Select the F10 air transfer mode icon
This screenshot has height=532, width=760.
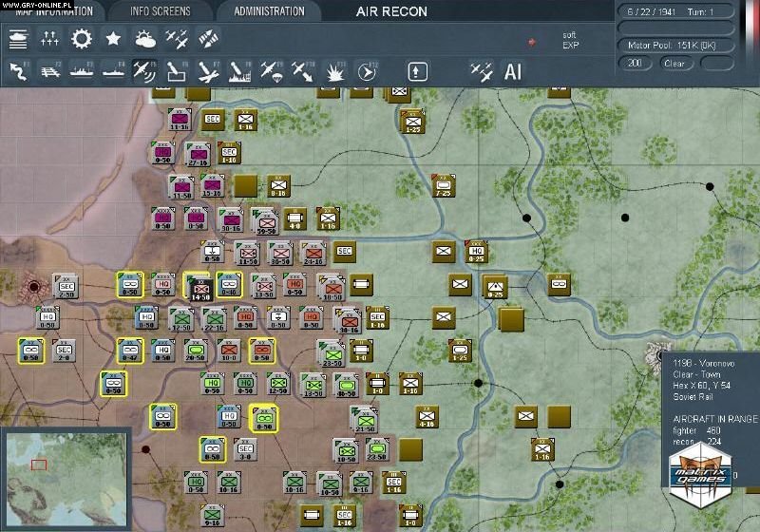click(x=303, y=71)
